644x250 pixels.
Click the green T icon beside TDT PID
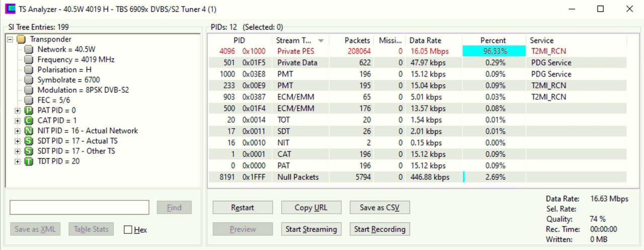(x=28, y=161)
